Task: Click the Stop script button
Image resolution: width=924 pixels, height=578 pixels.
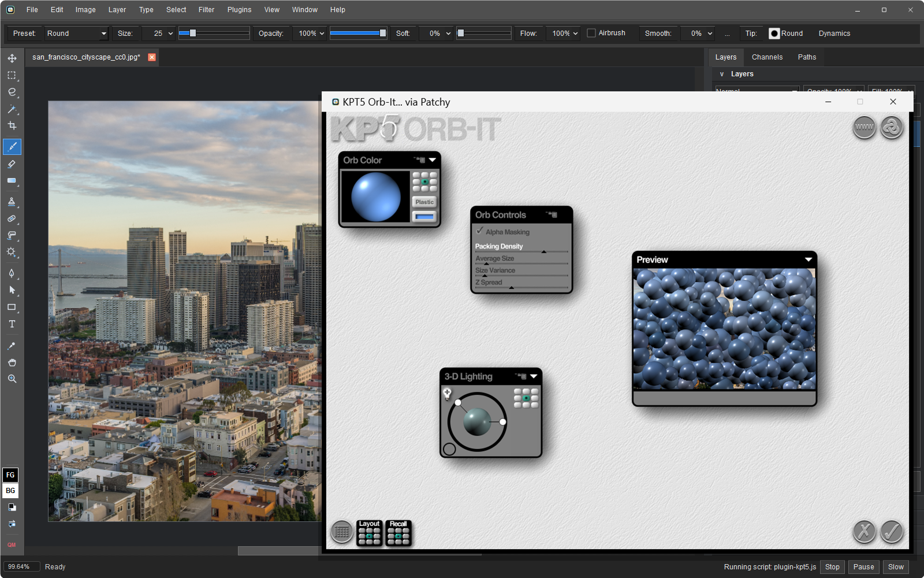Action: [x=832, y=567]
